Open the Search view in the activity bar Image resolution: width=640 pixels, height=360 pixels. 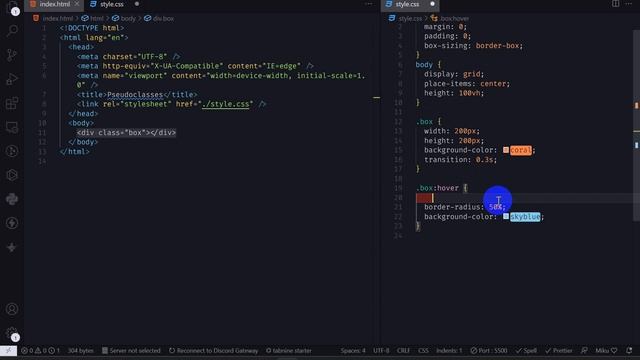[x=12, y=30]
